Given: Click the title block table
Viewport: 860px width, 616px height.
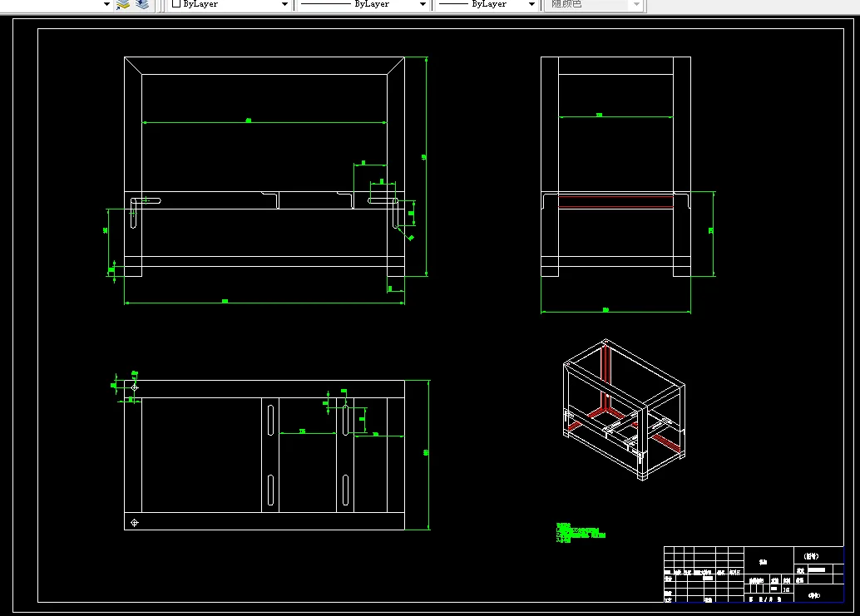Looking at the screenshot, I should coord(754,574).
